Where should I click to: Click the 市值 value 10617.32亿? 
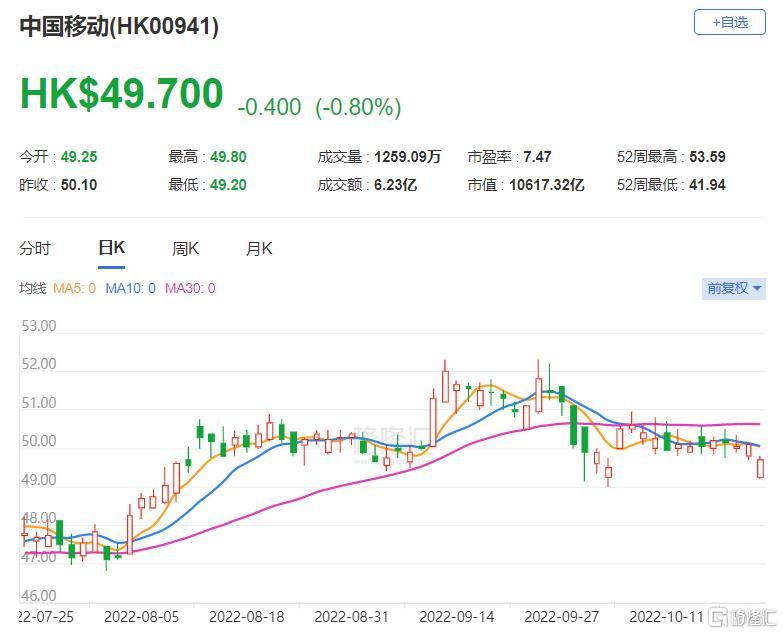coord(547,185)
